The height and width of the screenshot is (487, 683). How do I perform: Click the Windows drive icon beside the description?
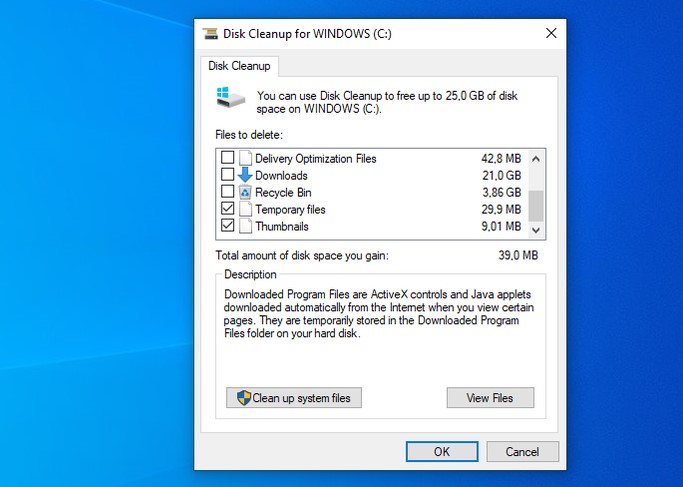pyautogui.click(x=228, y=98)
